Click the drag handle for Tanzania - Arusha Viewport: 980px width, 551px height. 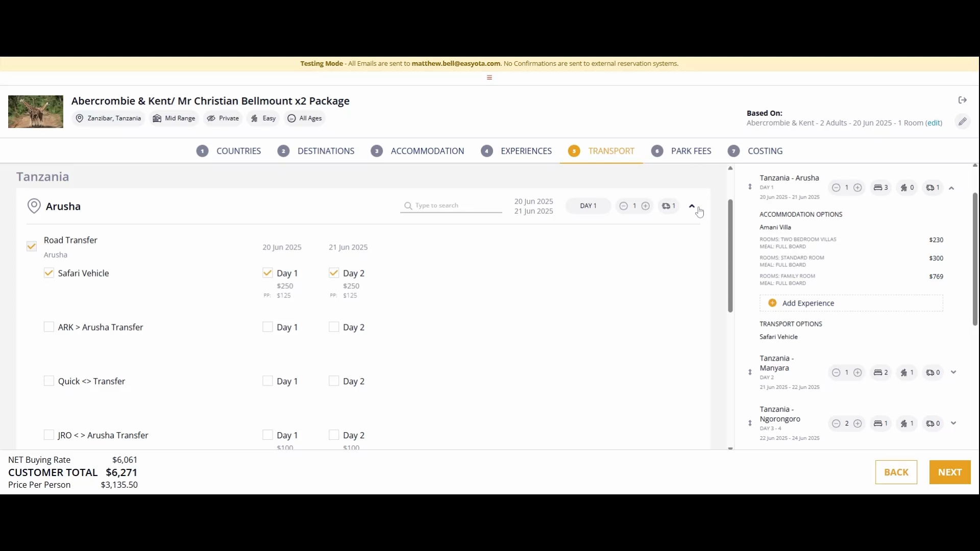tap(750, 187)
